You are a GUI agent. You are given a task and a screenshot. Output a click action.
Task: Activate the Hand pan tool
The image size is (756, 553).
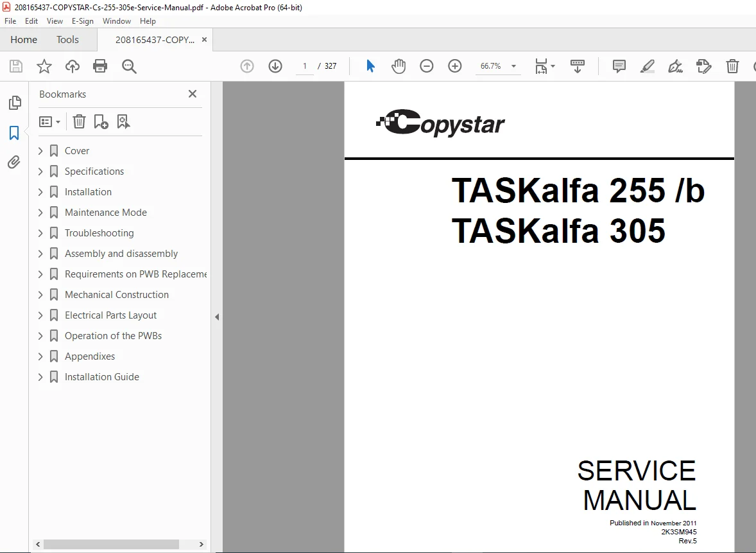pyautogui.click(x=399, y=66)
